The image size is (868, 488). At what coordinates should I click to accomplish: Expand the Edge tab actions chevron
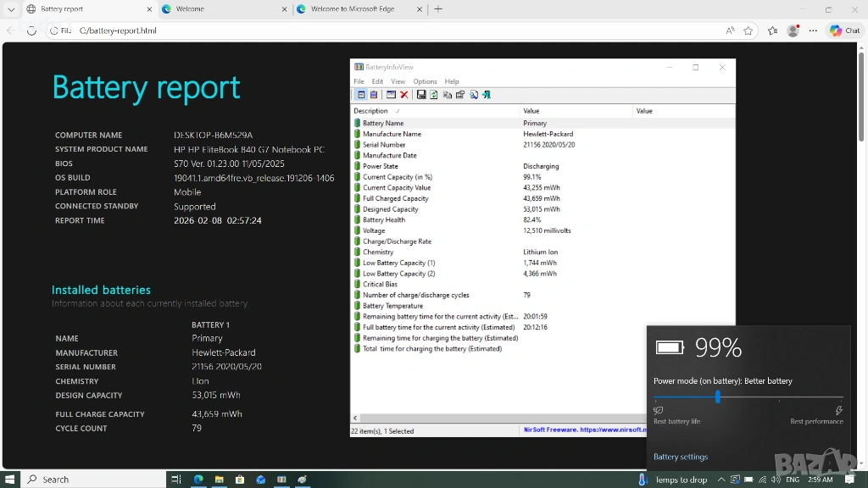point(11,9)
